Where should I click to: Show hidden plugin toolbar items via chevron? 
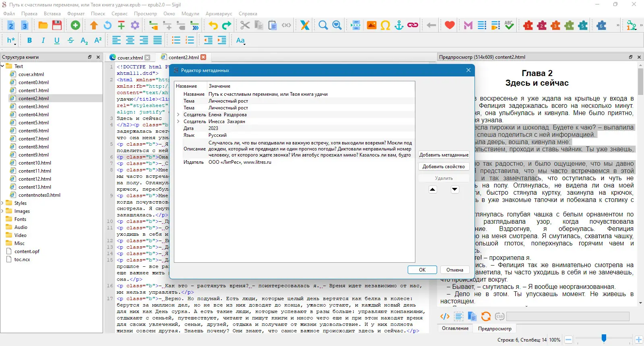[618, 25]
